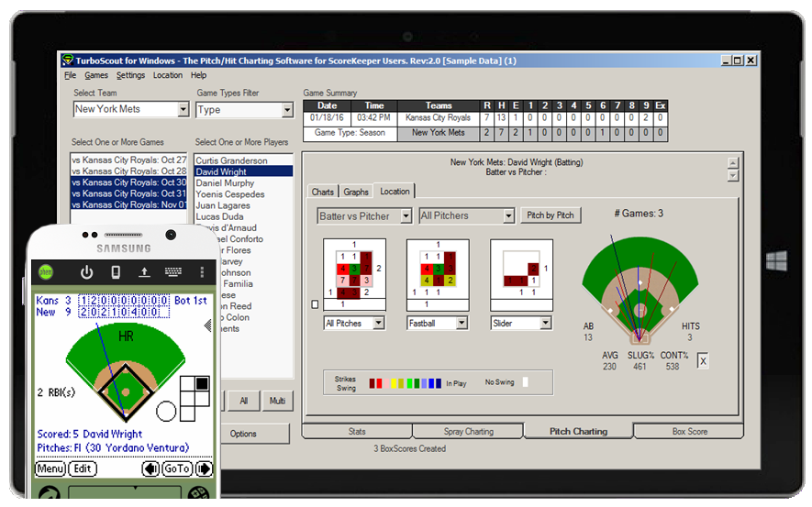Click the dark red strikes swing legend swatch

click(373, 383)
